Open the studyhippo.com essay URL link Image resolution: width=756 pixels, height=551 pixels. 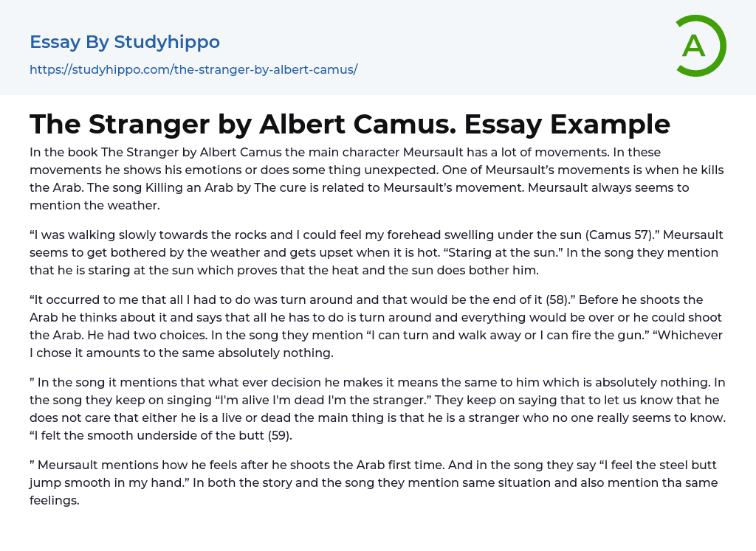(x=193, y=69)
